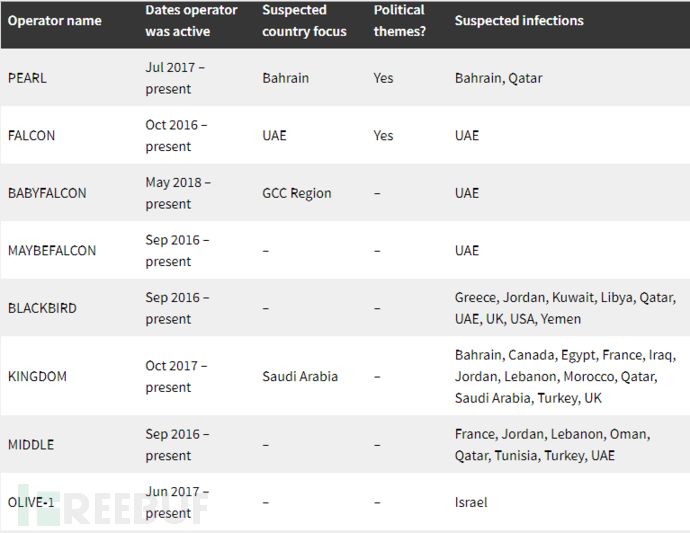Click the FREEBUF watermark logo
Viewport: 690px width, 533px height.
point(113,506)
